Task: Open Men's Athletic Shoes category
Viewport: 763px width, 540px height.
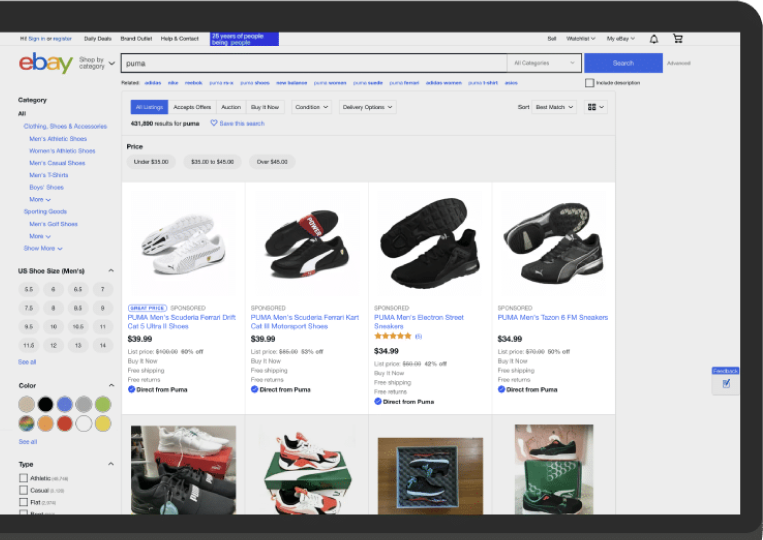Action: coord(58,139)
